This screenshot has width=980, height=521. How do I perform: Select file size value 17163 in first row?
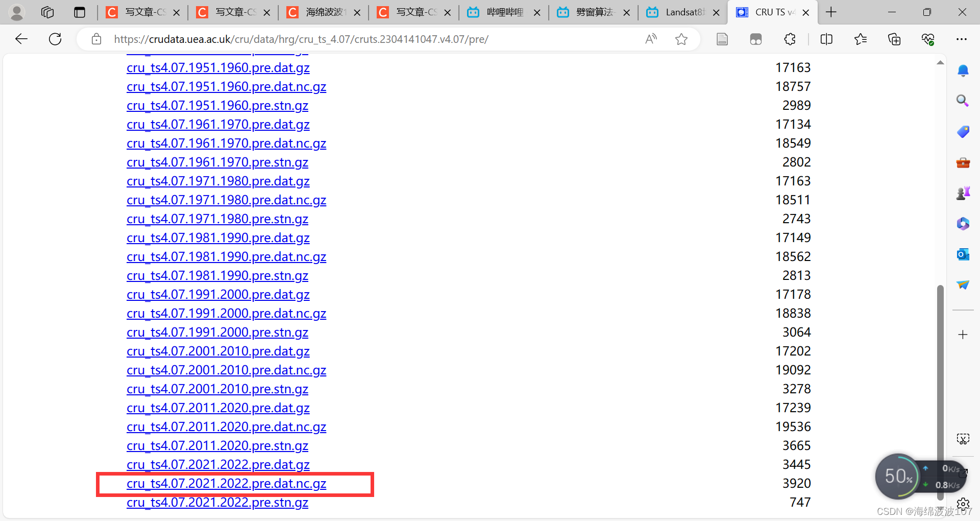pos(793,68)
